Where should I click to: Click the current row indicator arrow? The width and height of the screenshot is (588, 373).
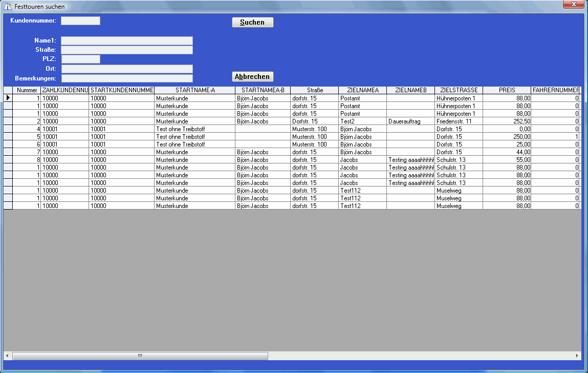pyautogui.click(x=8, y=98)
